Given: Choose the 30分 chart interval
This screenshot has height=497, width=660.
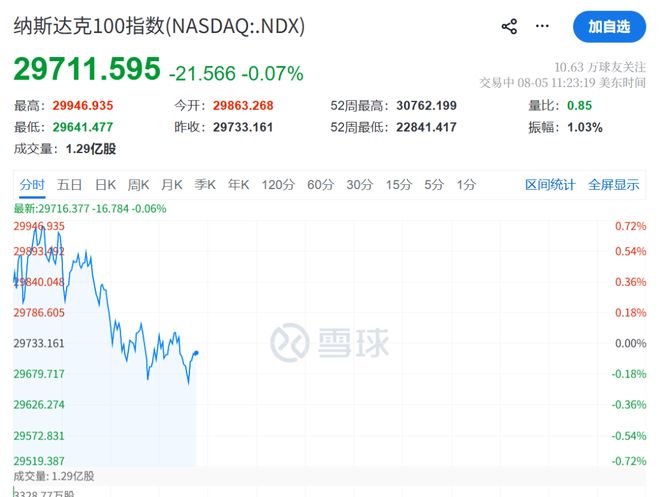Looking at the screenshot, I should (x=359, y=185).
